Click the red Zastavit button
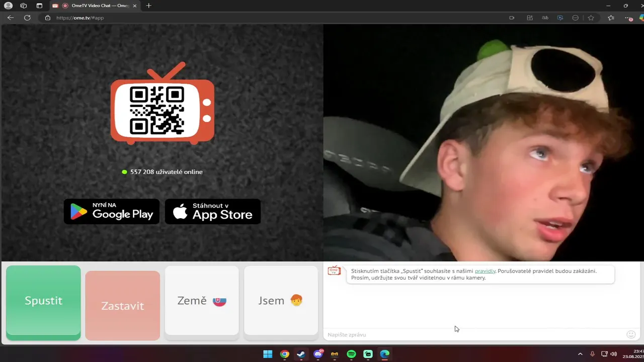The height and width of the screenshot is (362, 644). pyautogui.click(x=123, y=305)
